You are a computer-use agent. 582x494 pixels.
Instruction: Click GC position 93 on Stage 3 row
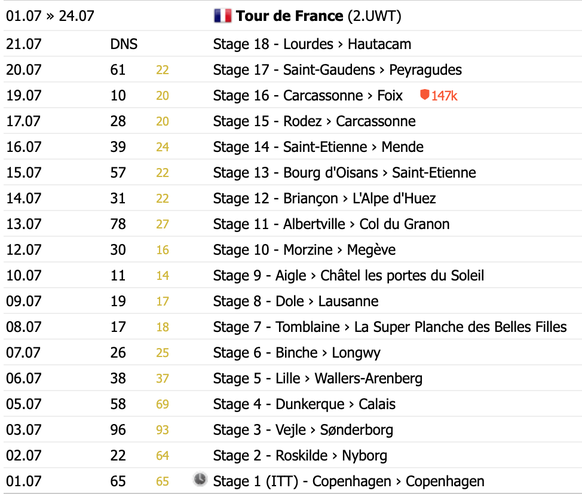click(x=163, y=430)
